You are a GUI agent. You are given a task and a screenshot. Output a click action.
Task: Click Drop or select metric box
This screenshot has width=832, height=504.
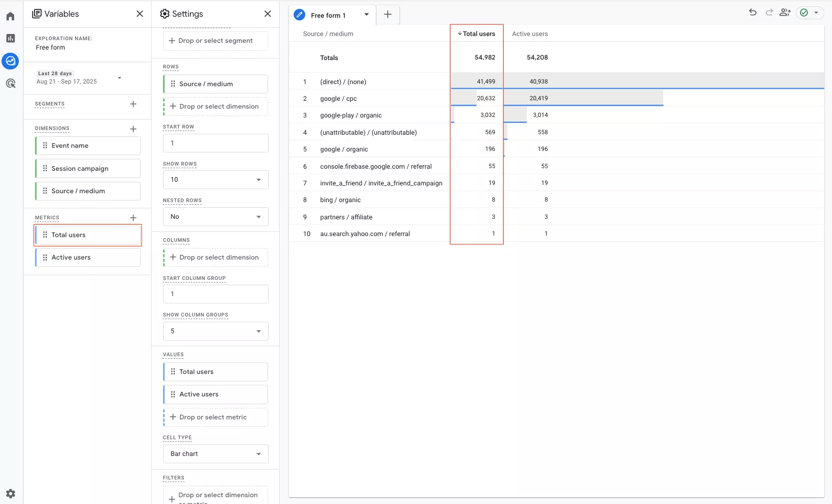(215, 417)
